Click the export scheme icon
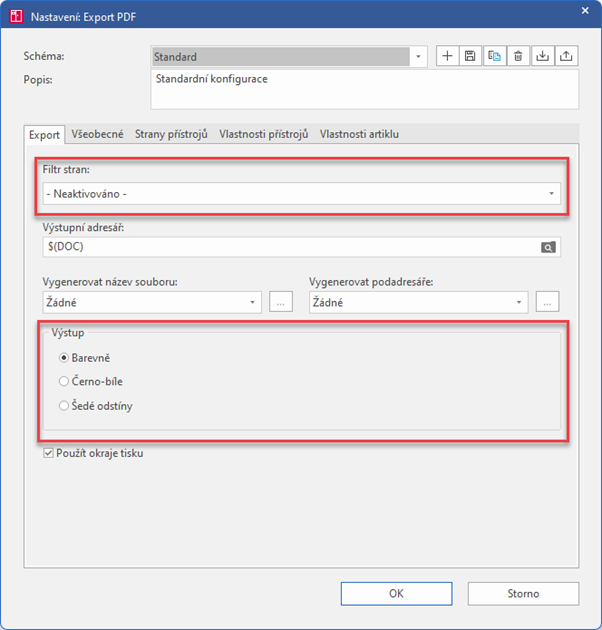 click(567, 57)
